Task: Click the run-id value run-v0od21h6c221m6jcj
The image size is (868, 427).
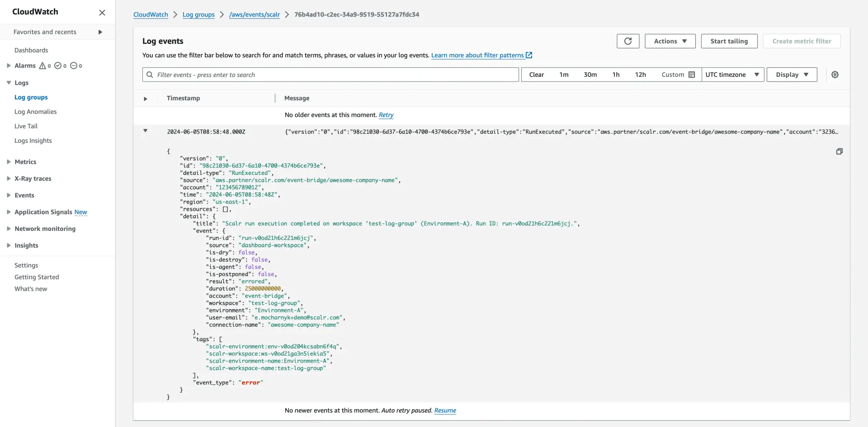Action: click(276, 238)
